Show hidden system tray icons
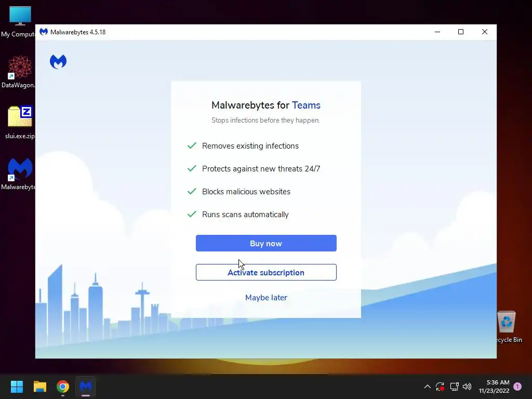 click(x=428, y=387)
